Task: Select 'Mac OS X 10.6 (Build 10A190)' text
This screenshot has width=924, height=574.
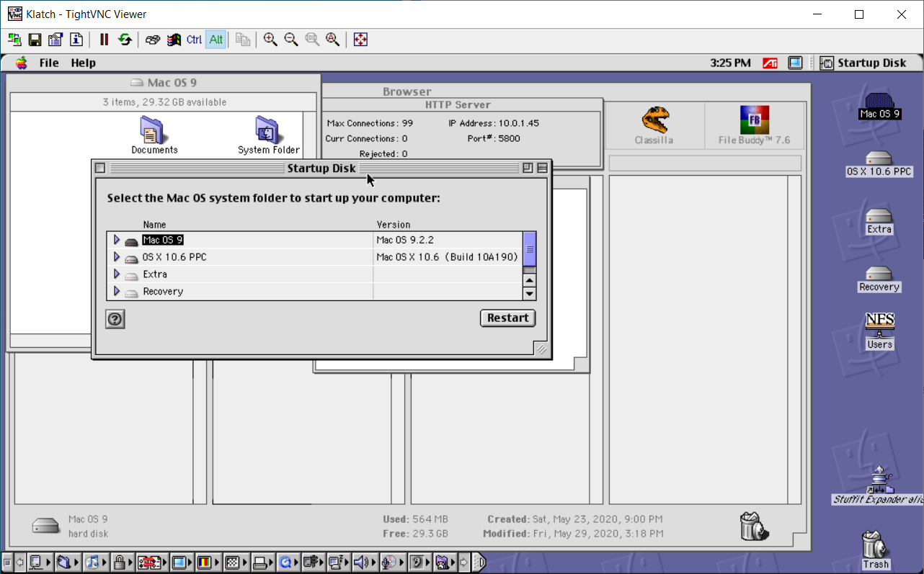Action: (x=447, y=257)
